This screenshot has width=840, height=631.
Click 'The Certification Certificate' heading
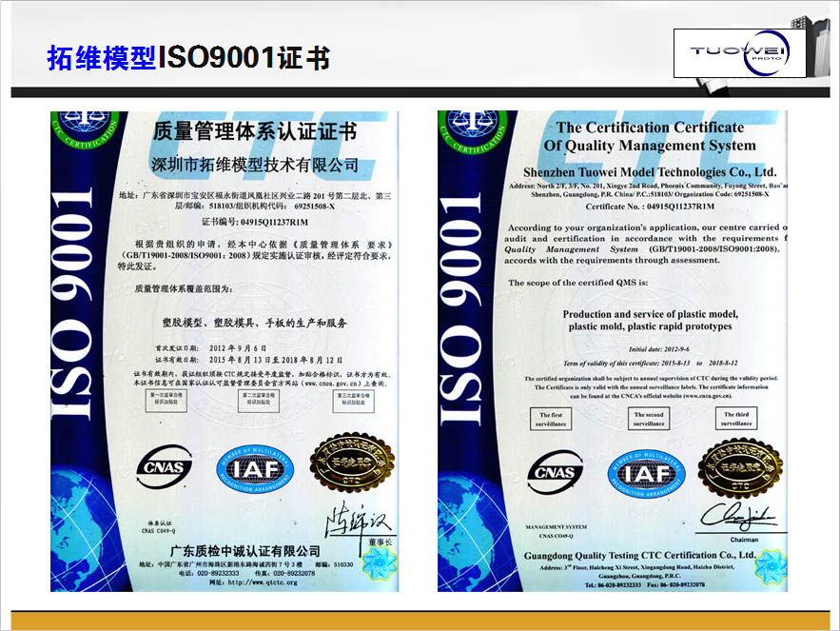650,128
